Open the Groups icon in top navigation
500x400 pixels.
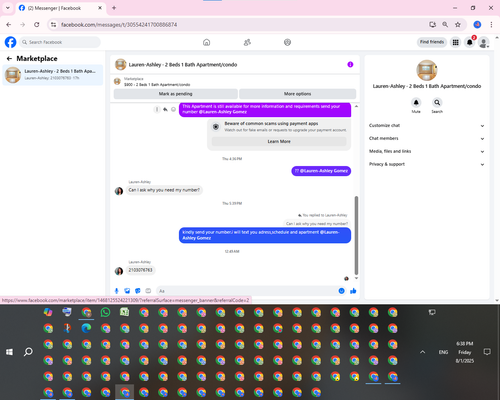pyautogui.click(x=287, y=42)
